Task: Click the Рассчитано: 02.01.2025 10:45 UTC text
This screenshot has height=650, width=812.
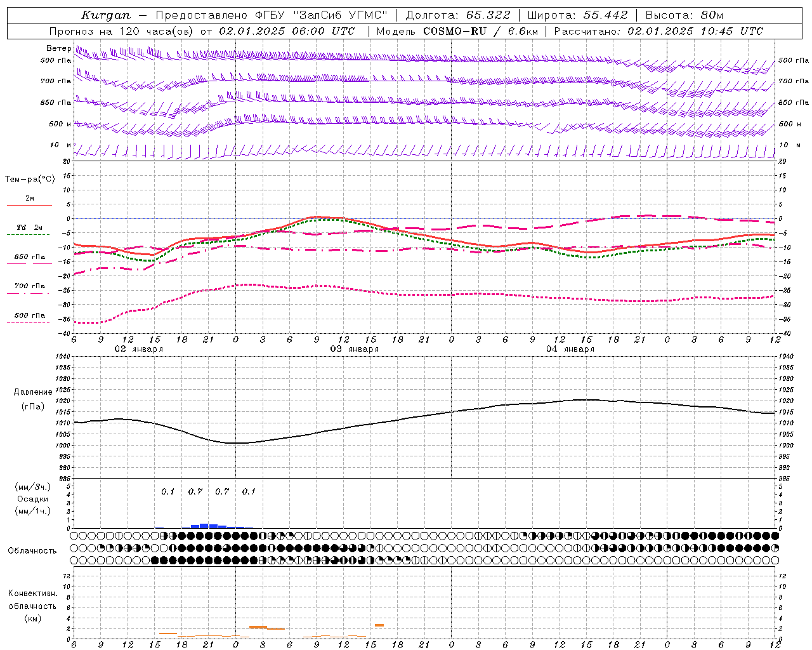Action: click(x=658, y=31)
